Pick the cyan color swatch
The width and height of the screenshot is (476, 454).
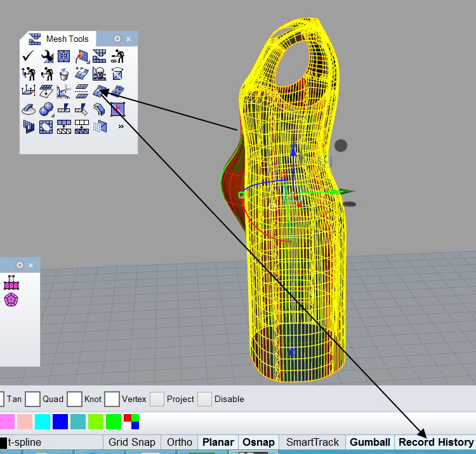[43, 421]
